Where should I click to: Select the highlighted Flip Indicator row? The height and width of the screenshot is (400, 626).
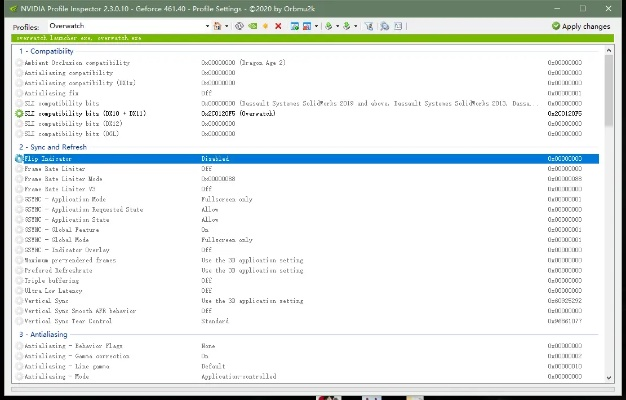307,158
